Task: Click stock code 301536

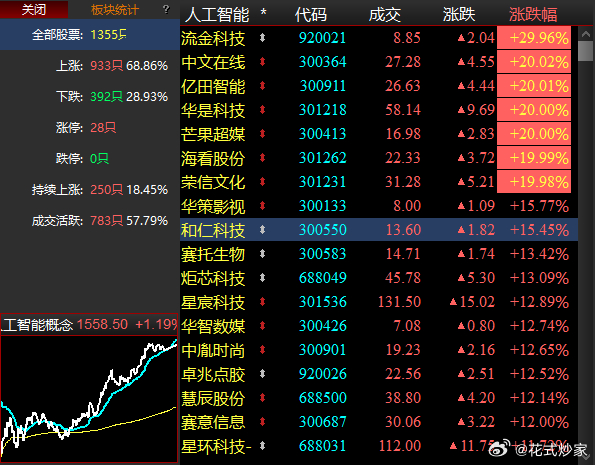Action: coord(323,302)
